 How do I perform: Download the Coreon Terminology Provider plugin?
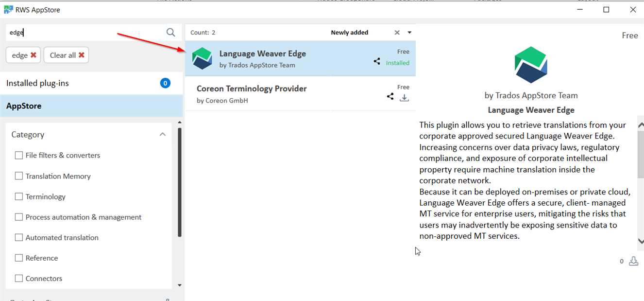click(404, 97)
